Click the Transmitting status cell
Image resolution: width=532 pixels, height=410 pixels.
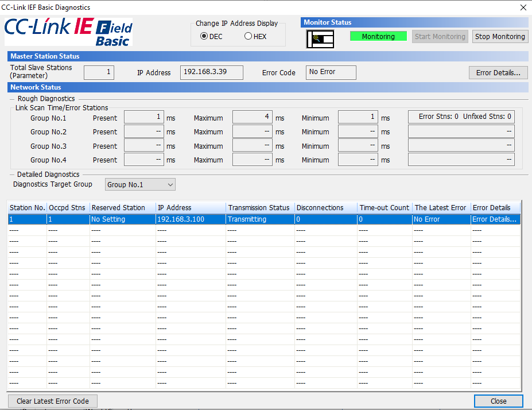click(x=260, y=219)
